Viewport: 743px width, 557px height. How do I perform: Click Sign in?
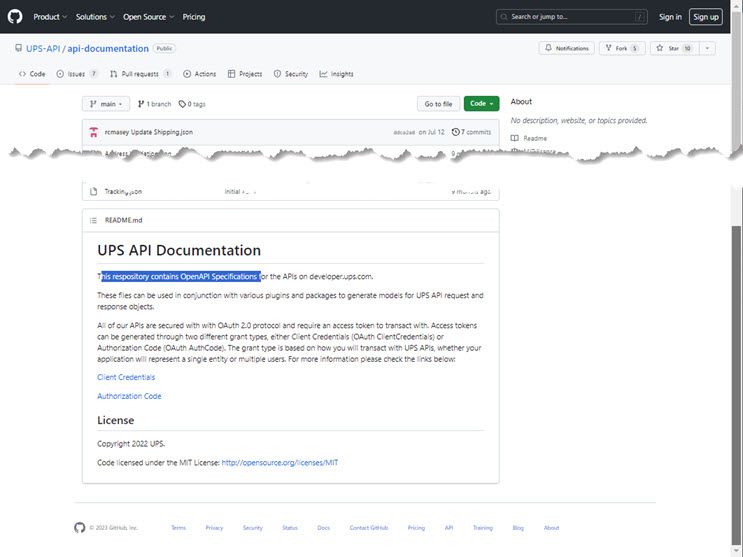[670, 17]
